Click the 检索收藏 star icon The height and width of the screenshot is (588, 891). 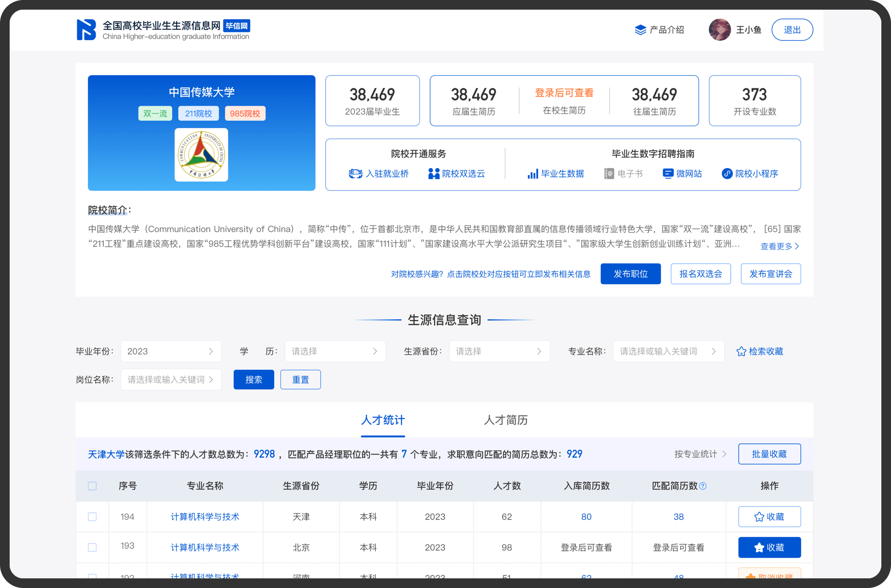(x=741, y=351)
